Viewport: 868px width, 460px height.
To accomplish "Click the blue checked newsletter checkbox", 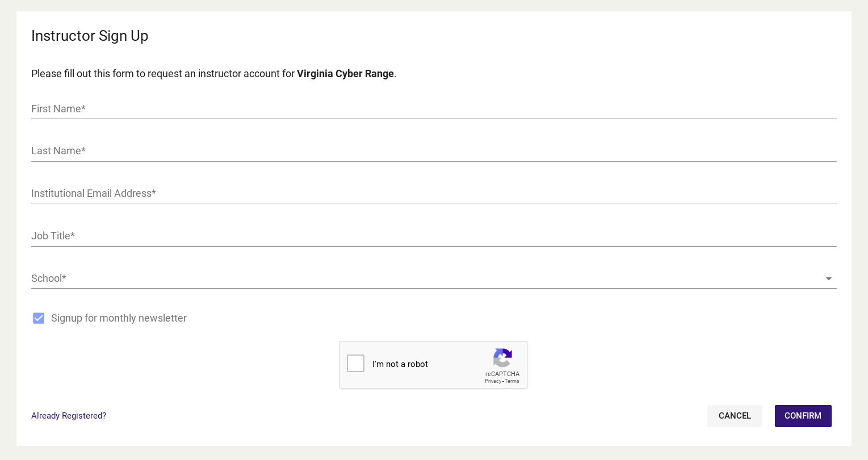I will coord(39,318).
